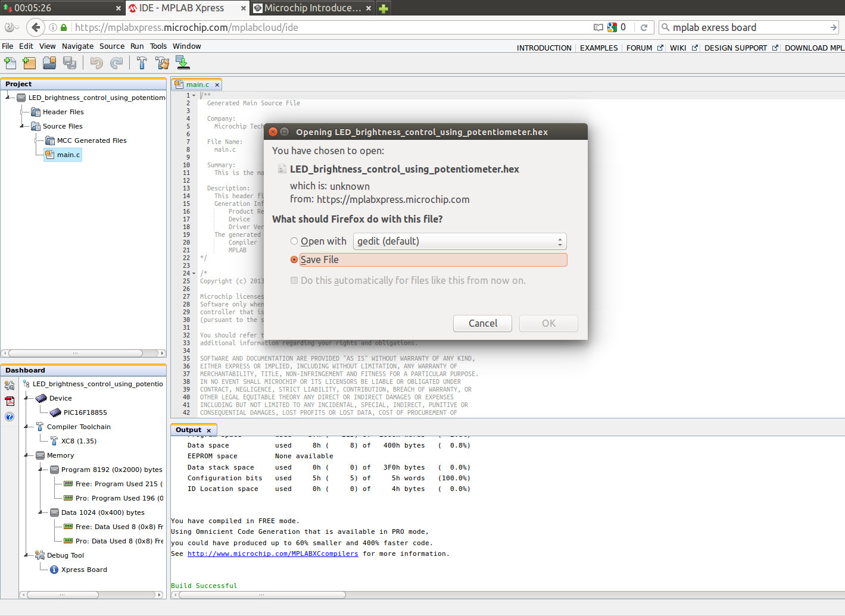
Task: Click the New Project toolbar icon
Action: point(29,62)
